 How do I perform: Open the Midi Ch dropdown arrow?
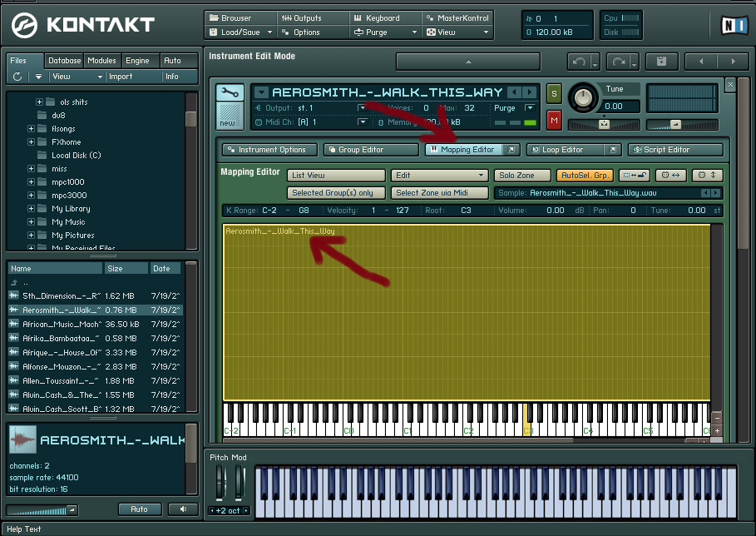[362, 122]
